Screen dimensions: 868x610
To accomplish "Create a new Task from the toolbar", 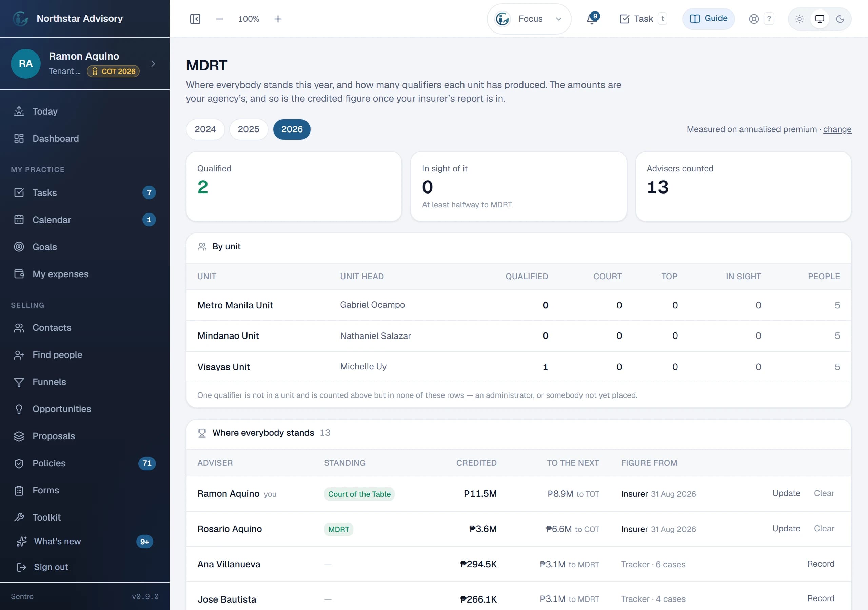I will tap(643, 19).
